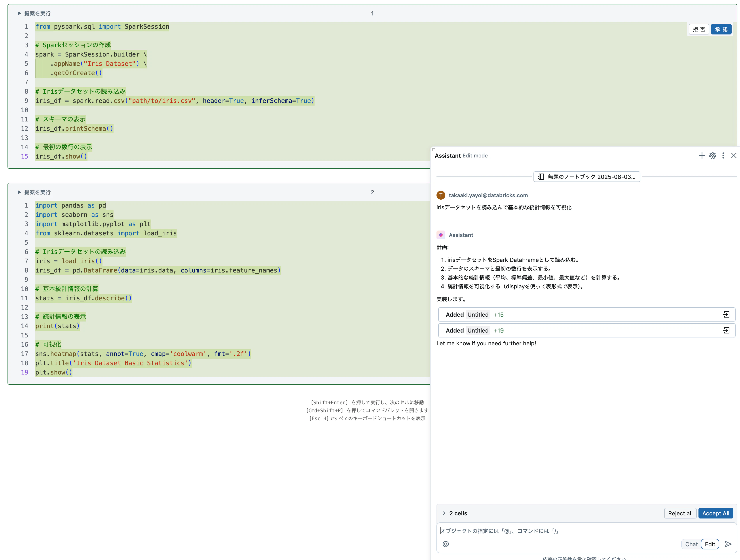Open the Assistant kebab menu

click(723, 155)
